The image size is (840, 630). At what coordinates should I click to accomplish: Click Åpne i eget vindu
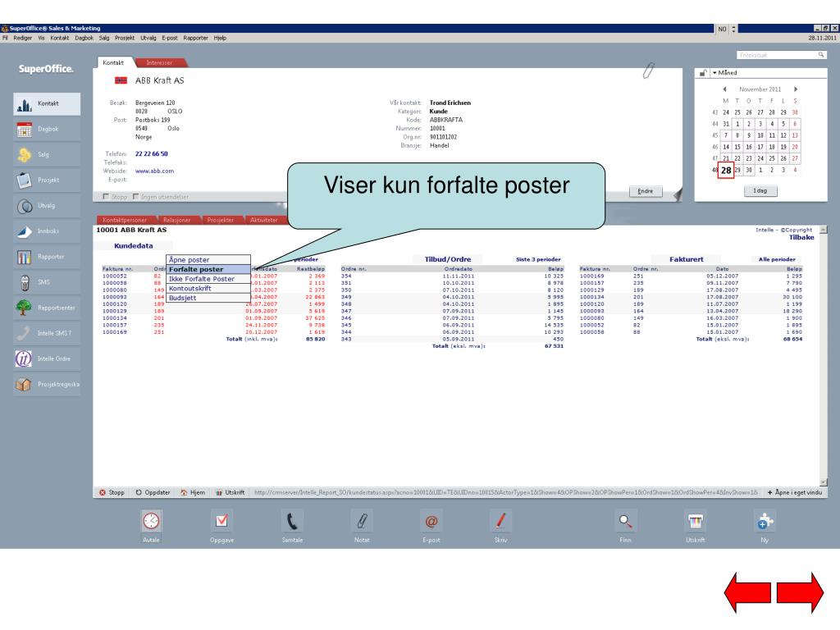(x=795, y=492)
